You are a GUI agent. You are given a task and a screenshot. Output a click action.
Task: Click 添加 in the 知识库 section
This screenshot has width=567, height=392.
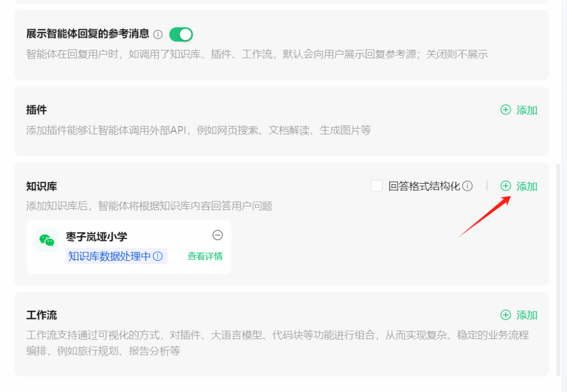coord(528,186)
